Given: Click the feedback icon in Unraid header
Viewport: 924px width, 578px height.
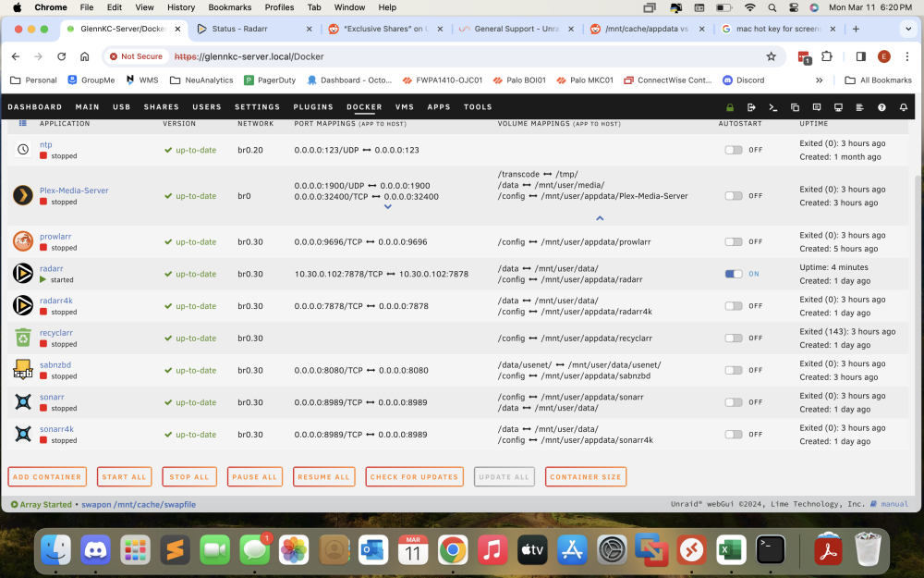Looking at the screenshot, I should [817, 107].
